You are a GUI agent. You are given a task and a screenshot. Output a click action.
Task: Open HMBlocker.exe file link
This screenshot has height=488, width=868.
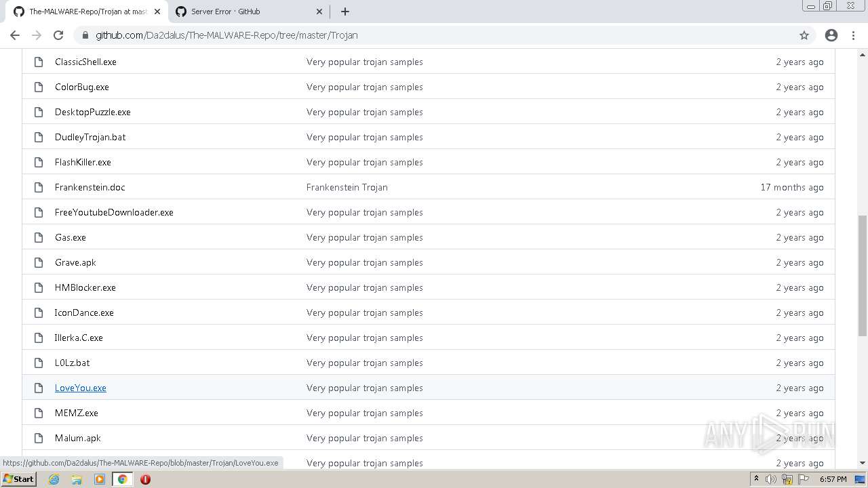(85, 287)
